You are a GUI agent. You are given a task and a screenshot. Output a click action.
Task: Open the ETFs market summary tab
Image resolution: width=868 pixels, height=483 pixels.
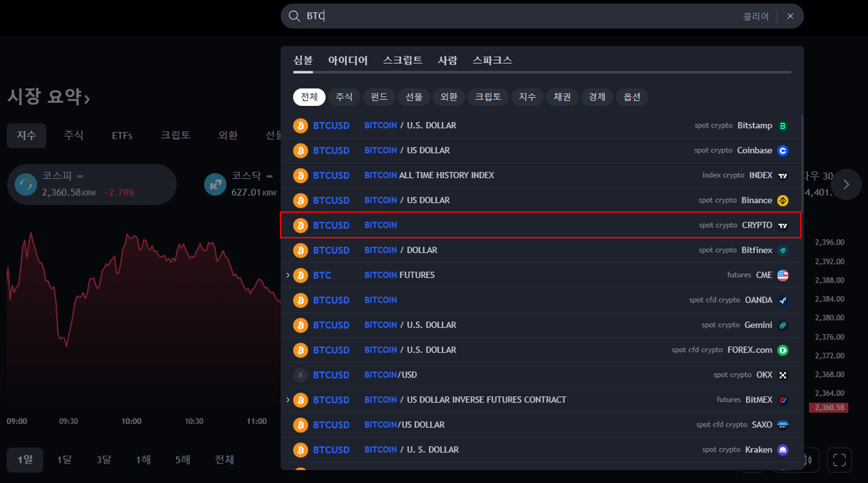pos(122,136)
